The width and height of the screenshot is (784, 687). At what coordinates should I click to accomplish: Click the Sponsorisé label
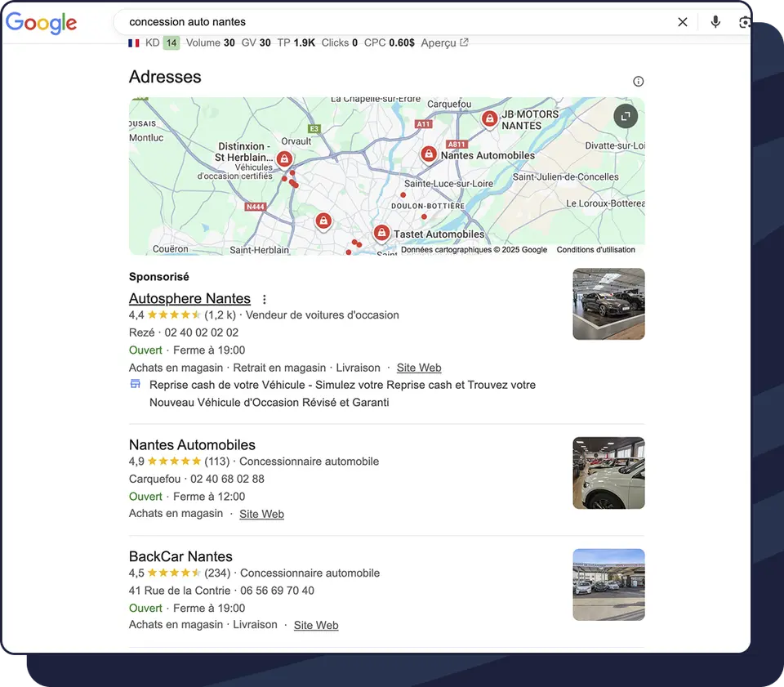click(159, 276)
